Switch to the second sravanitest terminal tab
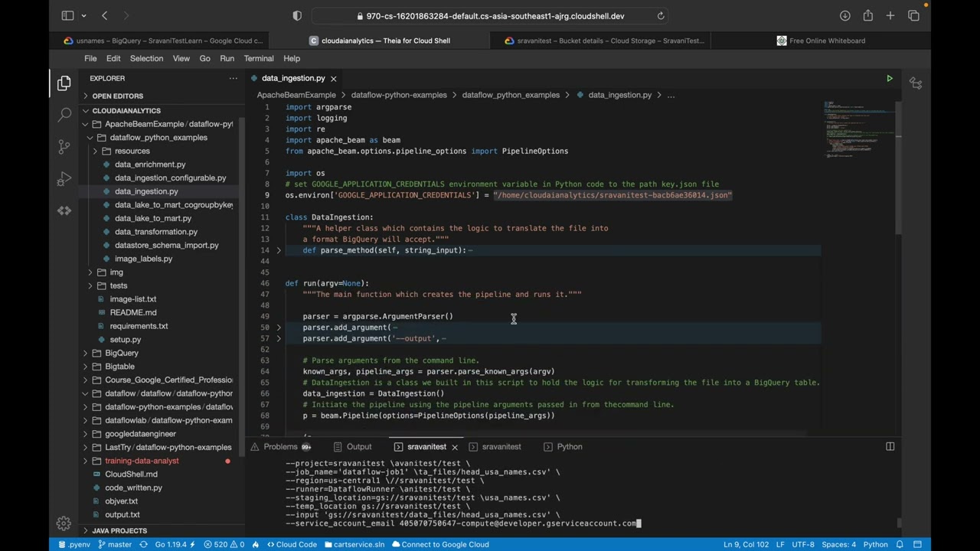 495,447
